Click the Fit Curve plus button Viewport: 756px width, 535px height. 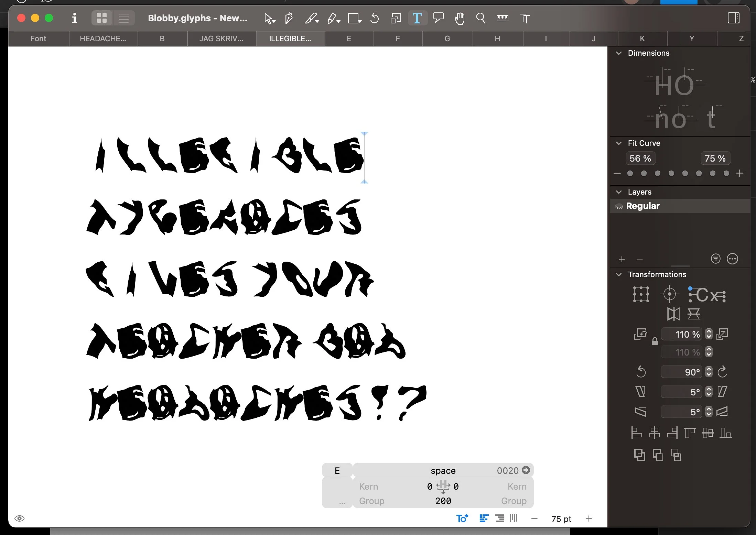pyautogui.click(x=740, y=173)
